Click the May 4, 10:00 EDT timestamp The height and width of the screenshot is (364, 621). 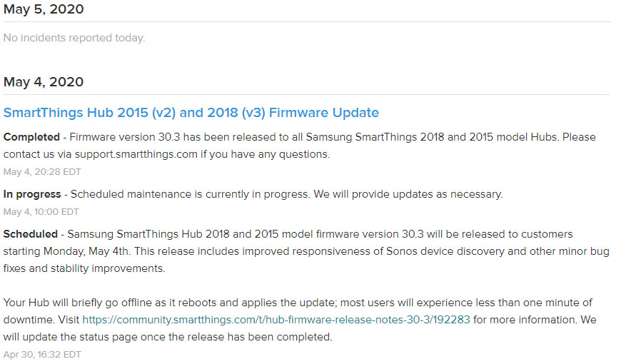41,212
